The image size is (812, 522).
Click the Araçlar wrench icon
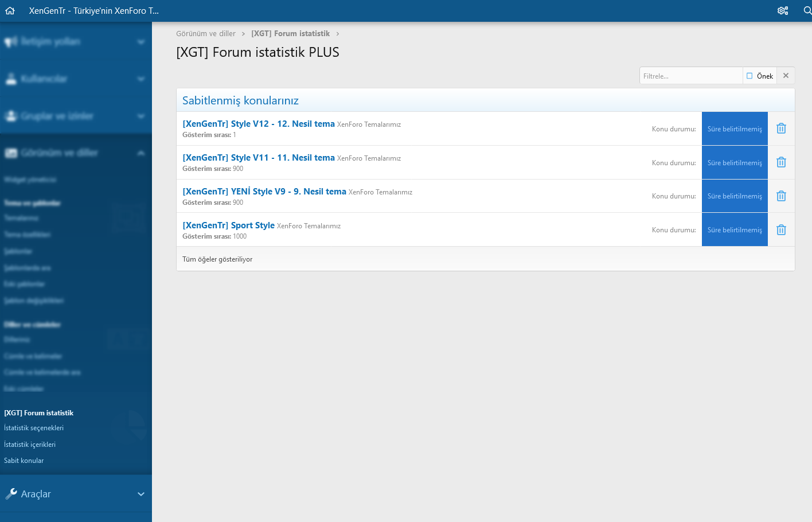pos(11,493)
